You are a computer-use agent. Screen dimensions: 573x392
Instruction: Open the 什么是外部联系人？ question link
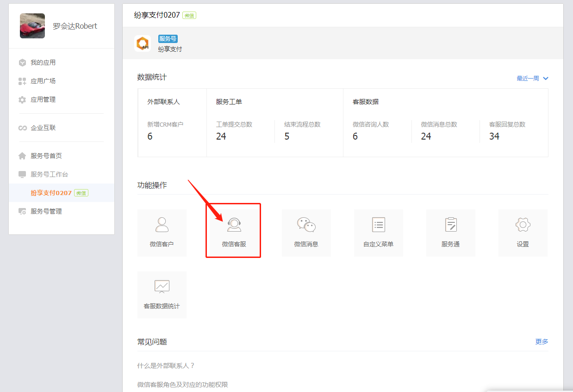[x=166, y=366]
